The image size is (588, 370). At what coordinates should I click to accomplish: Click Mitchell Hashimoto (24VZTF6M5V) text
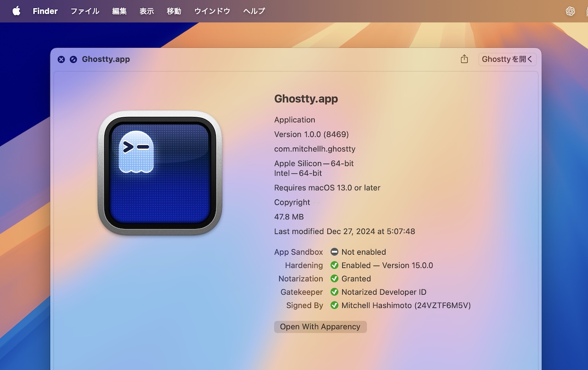(406, 305)
